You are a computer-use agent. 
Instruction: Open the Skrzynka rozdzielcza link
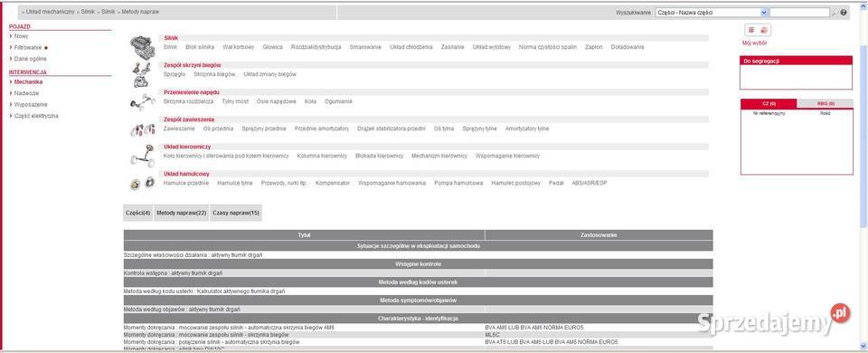(188, 101)
